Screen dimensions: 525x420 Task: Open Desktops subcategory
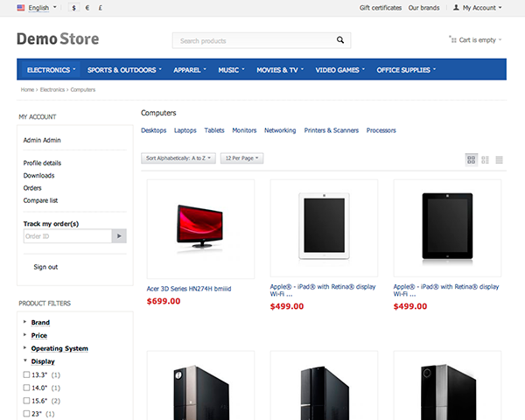click(153, 130)
